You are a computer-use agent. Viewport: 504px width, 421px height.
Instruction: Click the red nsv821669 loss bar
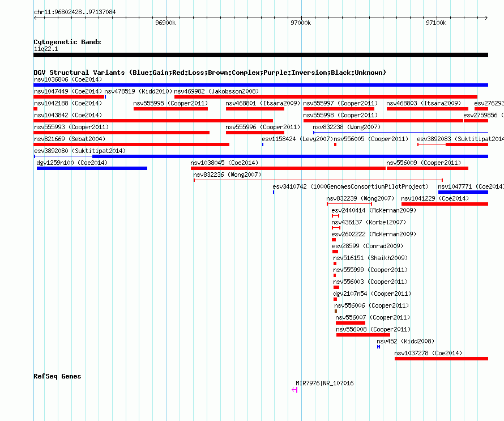pyautogui.click(x=131, y=144)
